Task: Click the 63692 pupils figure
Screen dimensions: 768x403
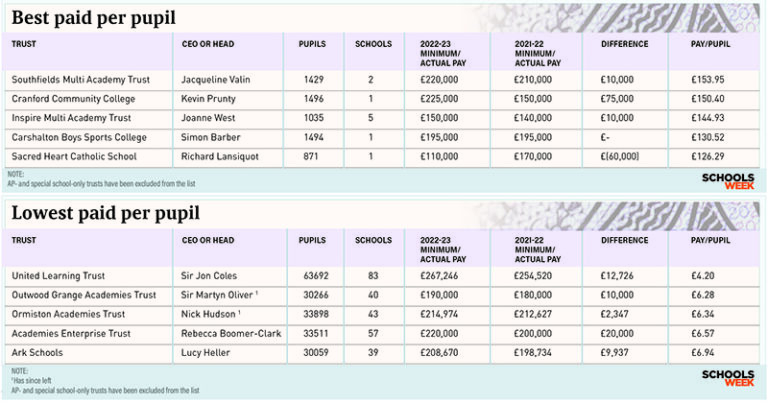Action: coord(312,275)
